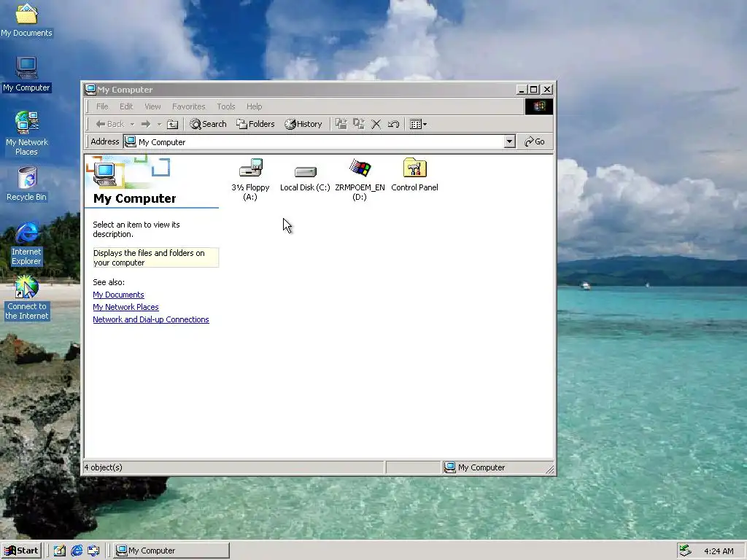Click the Copy To toolbar icon

click(x=359, y=124)
